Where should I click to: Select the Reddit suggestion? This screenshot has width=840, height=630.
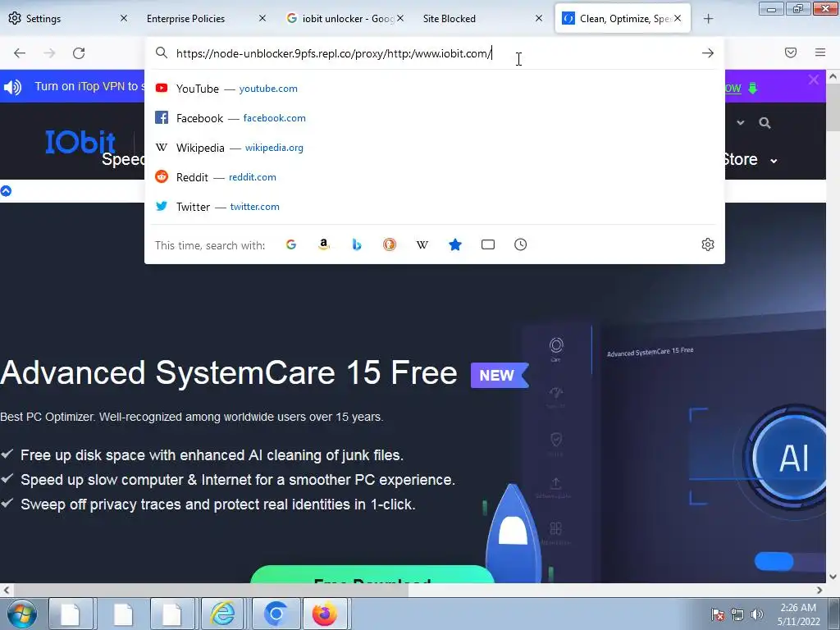point(435,177)
